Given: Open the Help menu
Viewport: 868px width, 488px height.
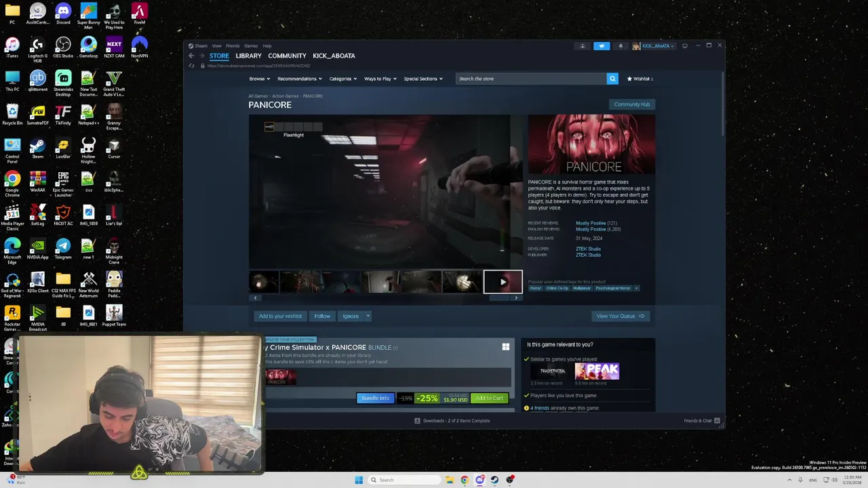Looking at the screenshot, I should pos(267,46).
